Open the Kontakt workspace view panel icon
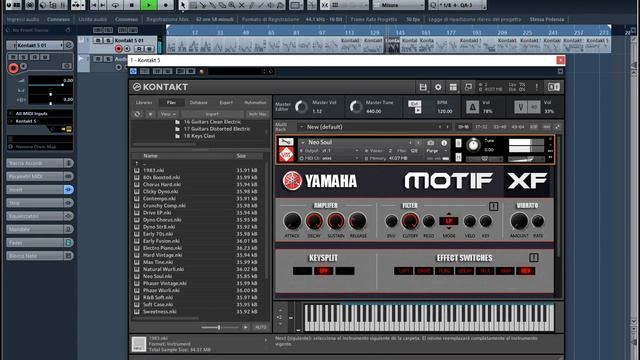 coord(453,87)
